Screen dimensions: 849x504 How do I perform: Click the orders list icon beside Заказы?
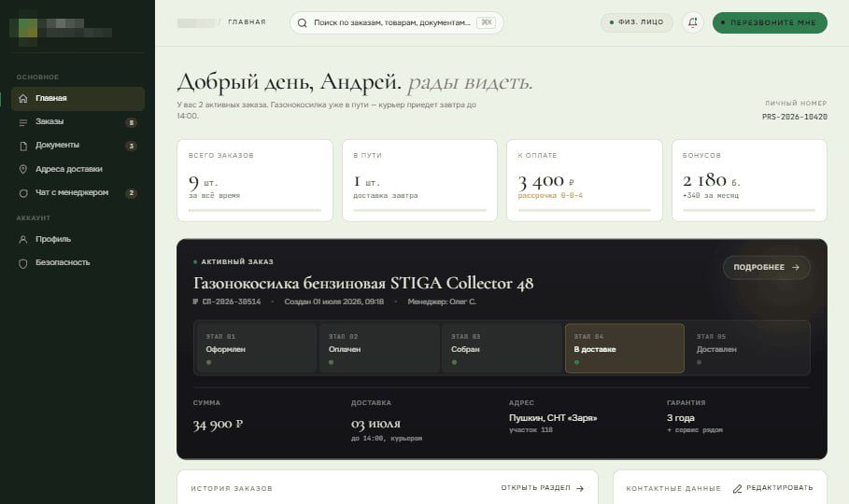(22, 122)
